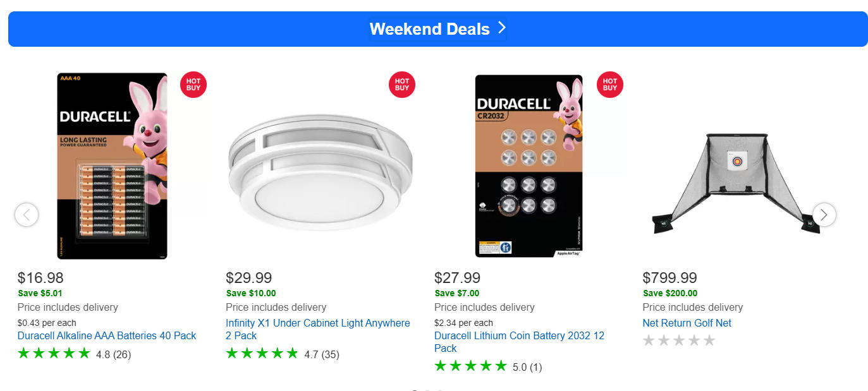Click the Duracell CR2032 product image

click(x=528, y=166)
